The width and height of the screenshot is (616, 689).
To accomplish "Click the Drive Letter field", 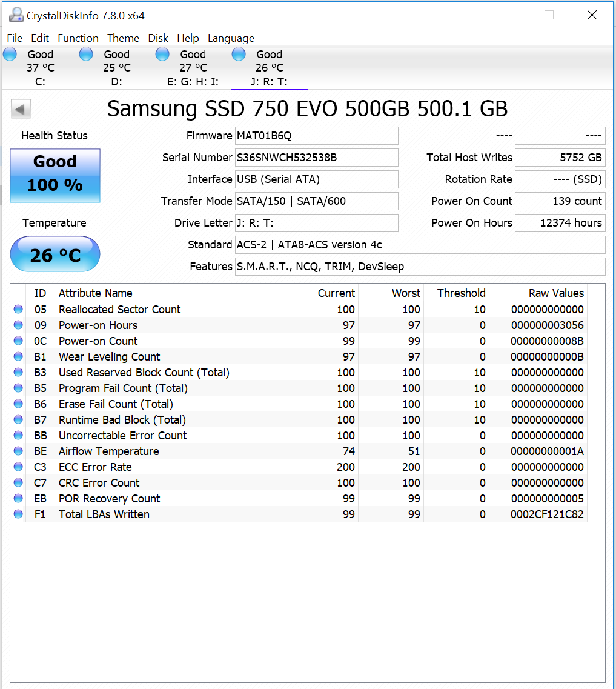I will click(317, 223).
